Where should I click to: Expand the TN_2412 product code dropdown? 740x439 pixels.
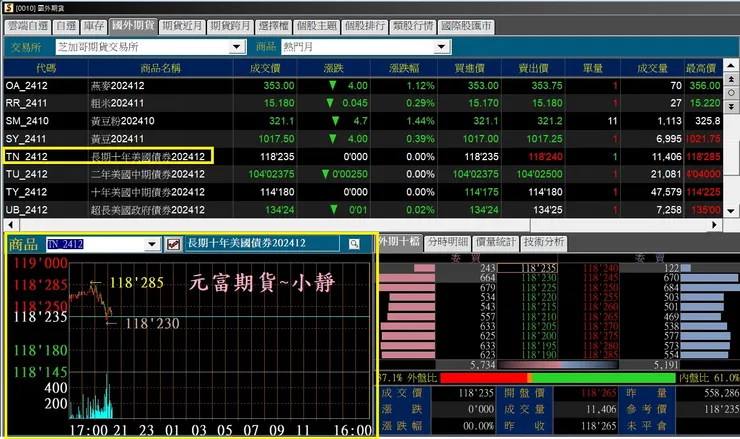(x=151, y=244)
